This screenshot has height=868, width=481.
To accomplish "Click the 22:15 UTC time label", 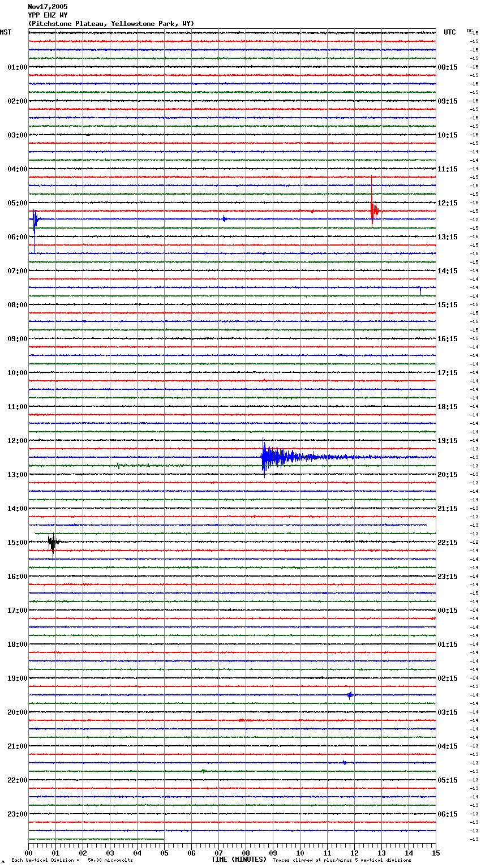I will coord(448,543).
